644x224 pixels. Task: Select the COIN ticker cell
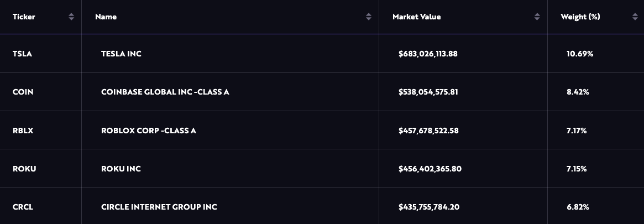[23, 92]
